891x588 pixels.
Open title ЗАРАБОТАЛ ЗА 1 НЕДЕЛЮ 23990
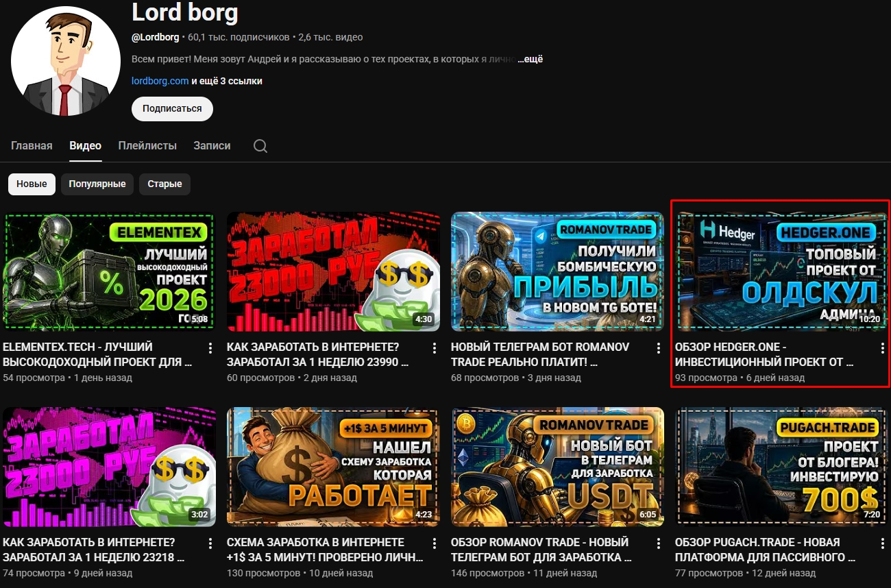[318, 354]
